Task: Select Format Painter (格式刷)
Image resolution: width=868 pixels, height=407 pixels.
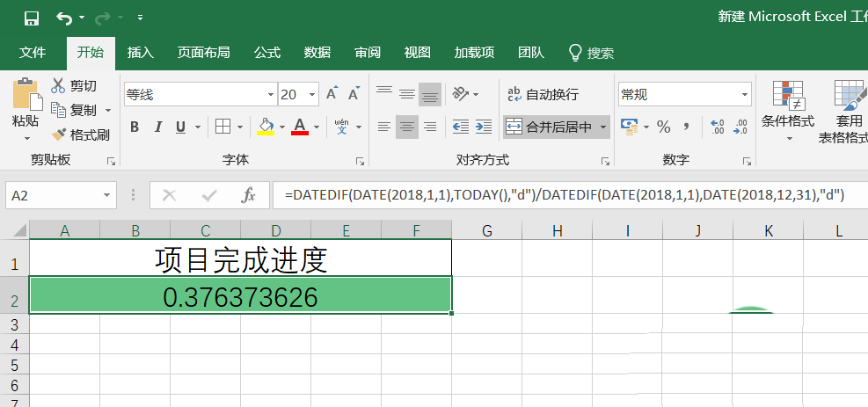Action: pos(81,134)
